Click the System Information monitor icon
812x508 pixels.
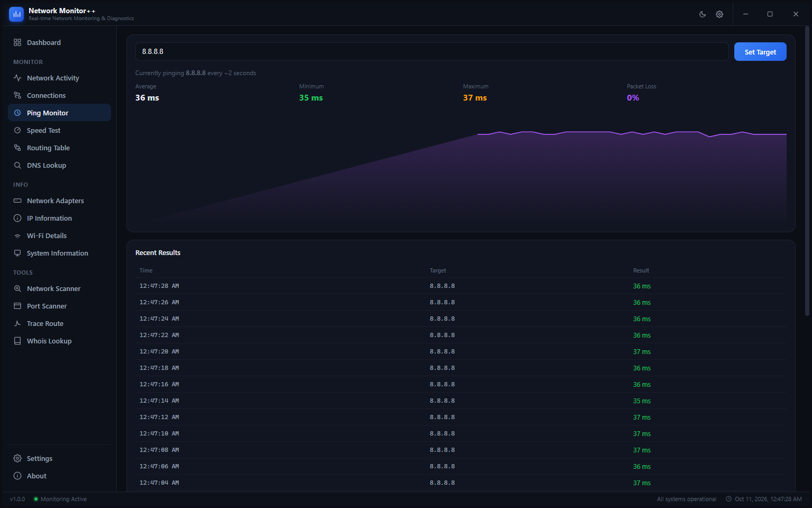(x=17, y=253)
